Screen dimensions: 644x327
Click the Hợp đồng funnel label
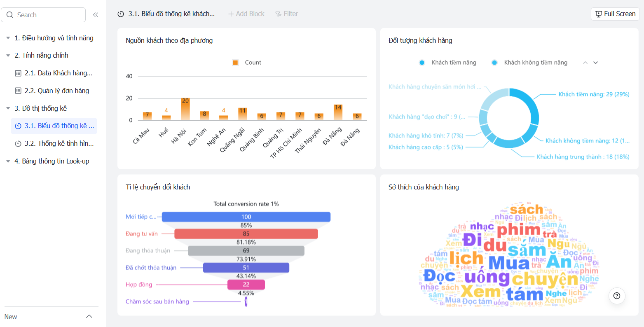[x=139, y=285]
